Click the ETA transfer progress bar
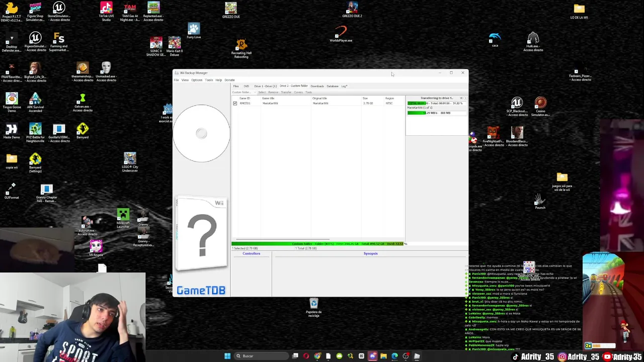This screenshot has height=362, width=644. 437,103
